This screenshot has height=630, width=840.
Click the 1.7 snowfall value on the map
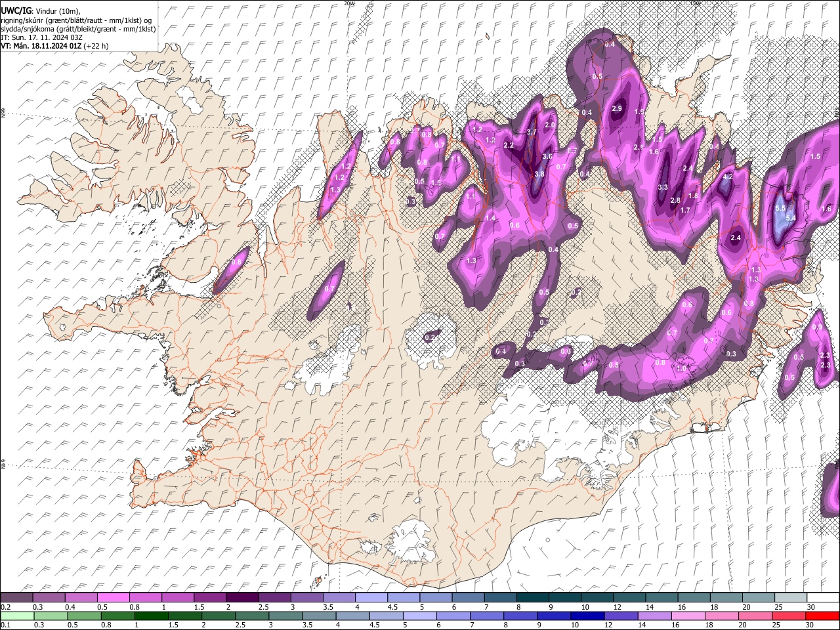pos(685,211)
